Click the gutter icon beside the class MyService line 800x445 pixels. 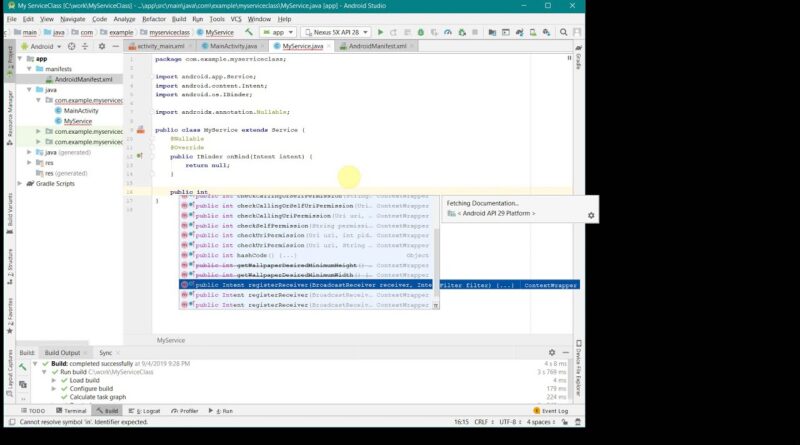click(x=140, y=130)
